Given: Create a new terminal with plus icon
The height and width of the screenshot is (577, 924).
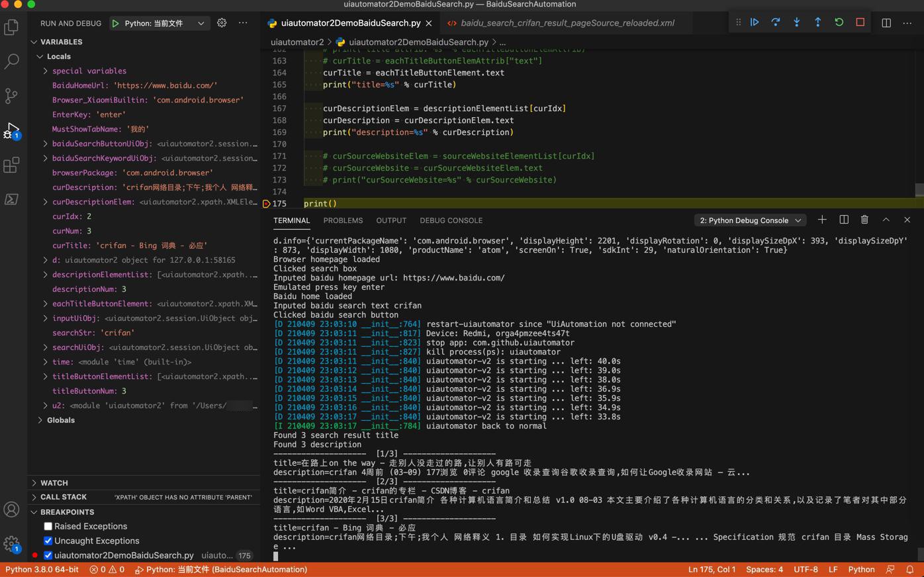Looking at the screenshot, I should tap(822, 220).
